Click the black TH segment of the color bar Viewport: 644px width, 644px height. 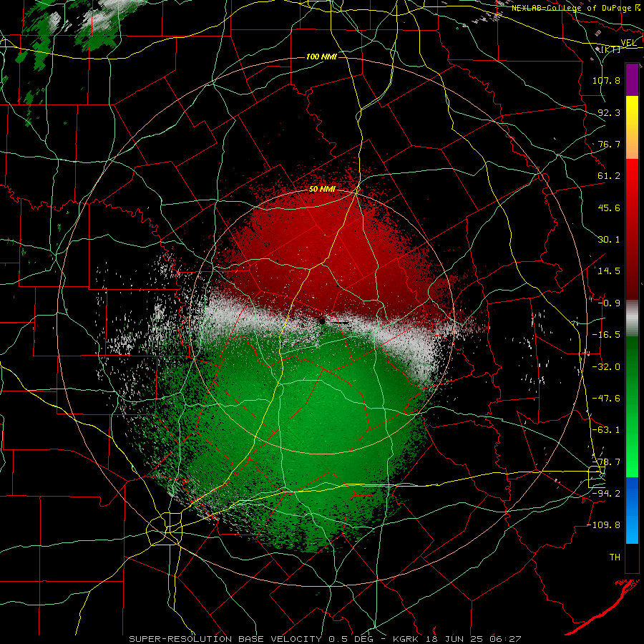click(632, 558)
